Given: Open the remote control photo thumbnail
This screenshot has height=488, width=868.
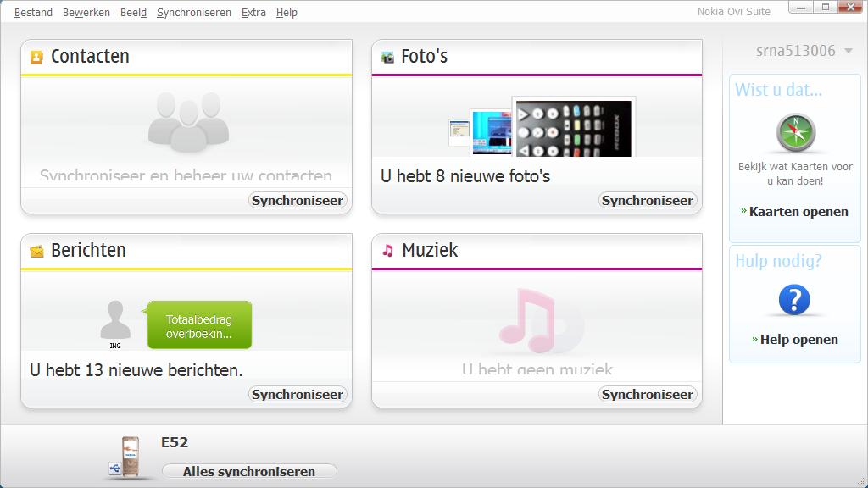Looking at the screenshot, I should pos(574,127).
